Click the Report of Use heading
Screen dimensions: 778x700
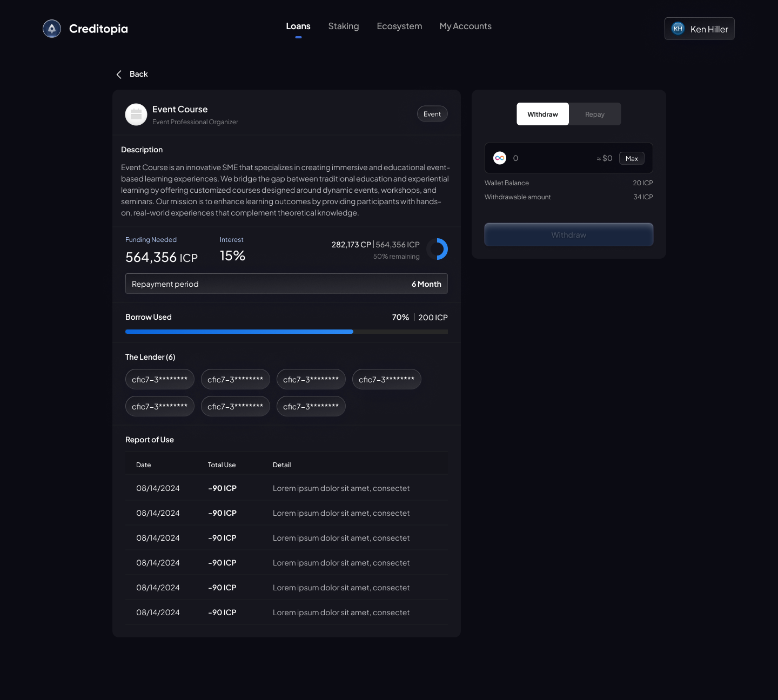tap(150, 440)
